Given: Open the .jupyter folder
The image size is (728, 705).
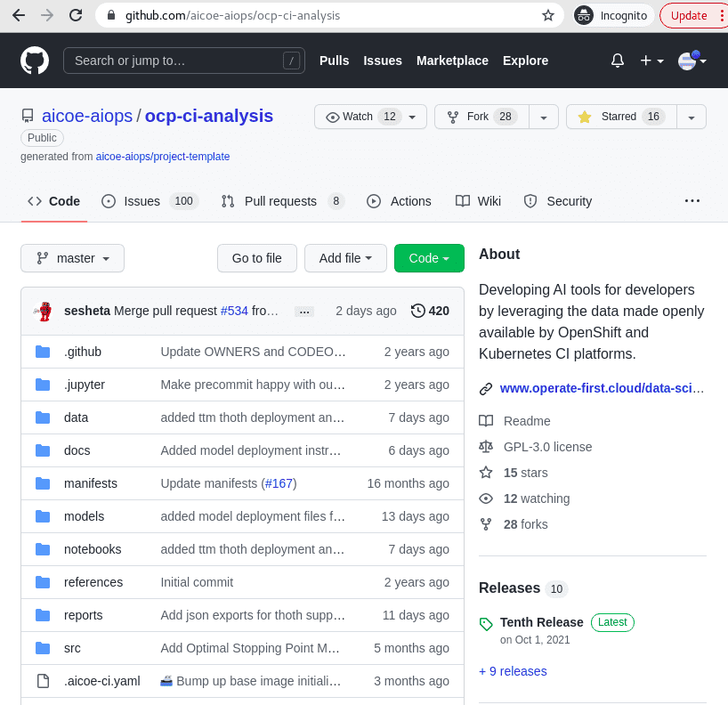Looking at the screenshot, I should pos(85,385).
